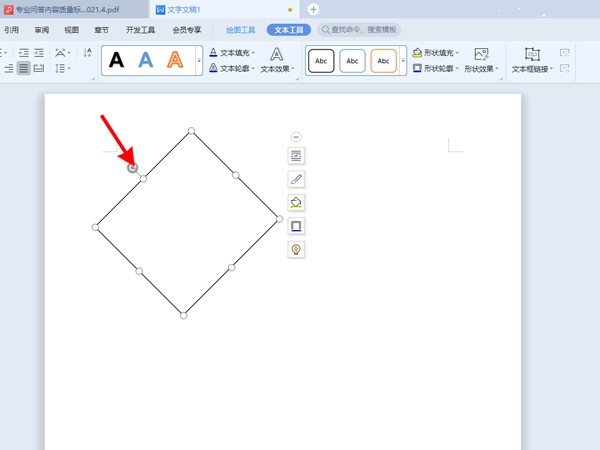
Task: Select the black letter A text style
Action: pyautogui.click(x=117, y=61)
